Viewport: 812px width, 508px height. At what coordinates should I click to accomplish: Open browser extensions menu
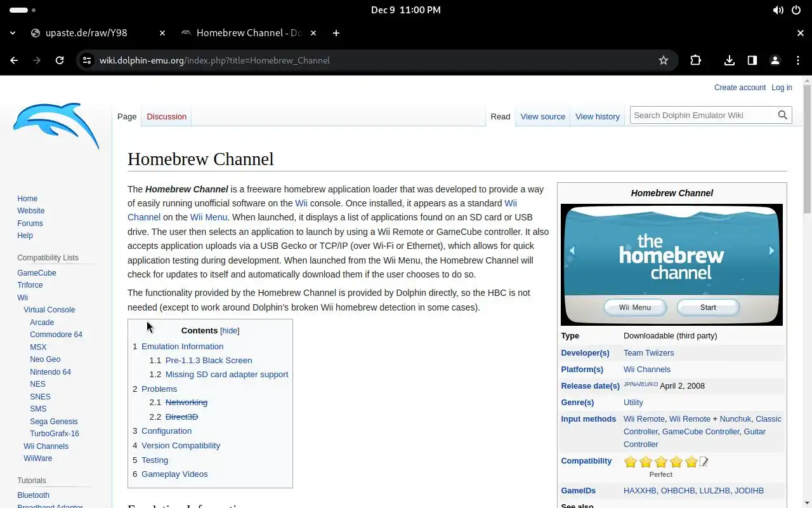pos(696,60)
